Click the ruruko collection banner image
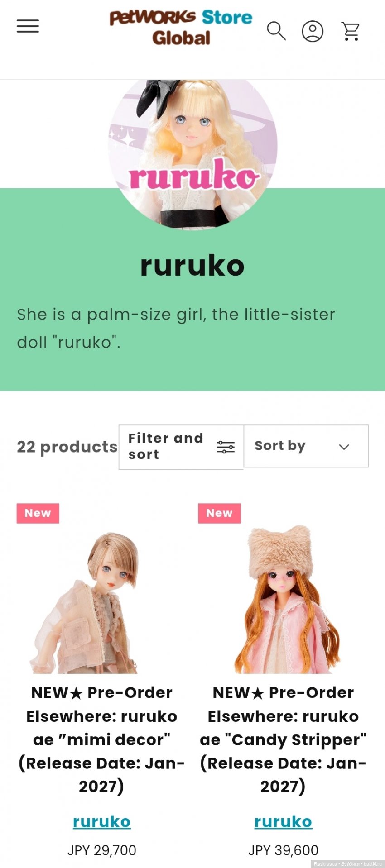 pos(192,154)
